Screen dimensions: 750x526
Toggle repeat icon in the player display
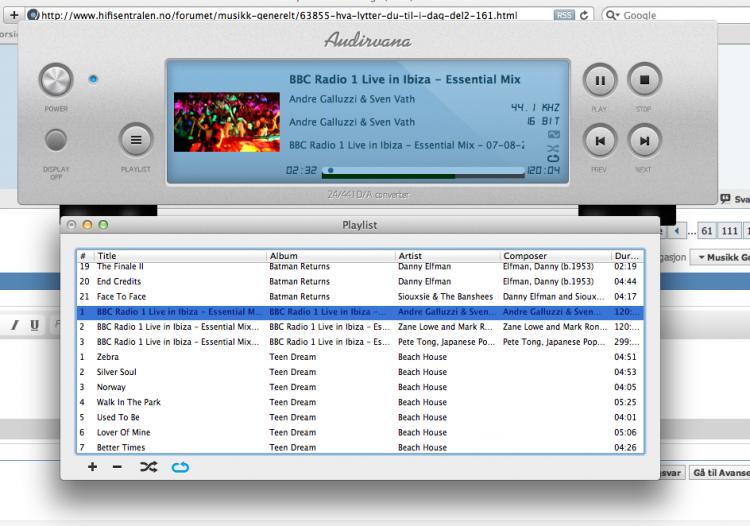(553, 158)
